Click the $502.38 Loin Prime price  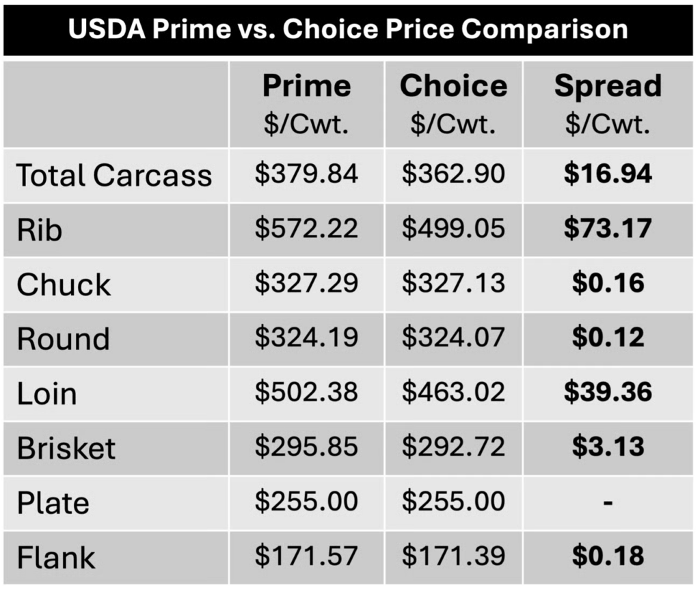(x=306, y=392)
